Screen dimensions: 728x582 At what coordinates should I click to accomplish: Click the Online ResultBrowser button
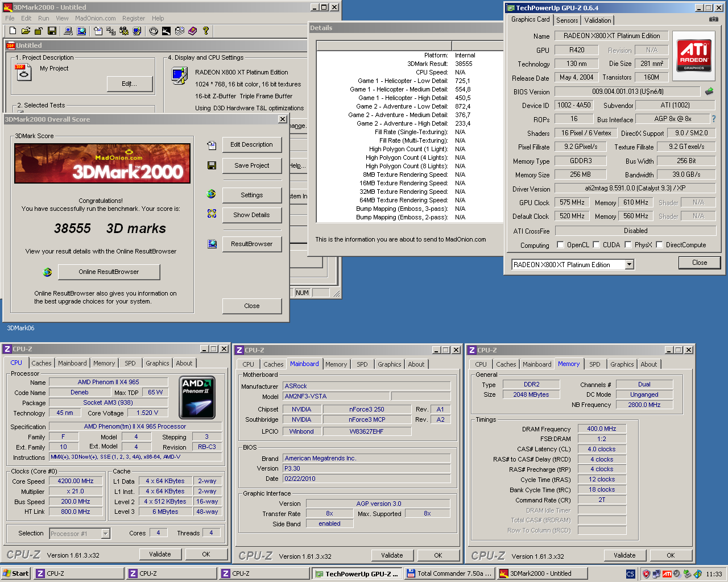click(x=109, y=272)
